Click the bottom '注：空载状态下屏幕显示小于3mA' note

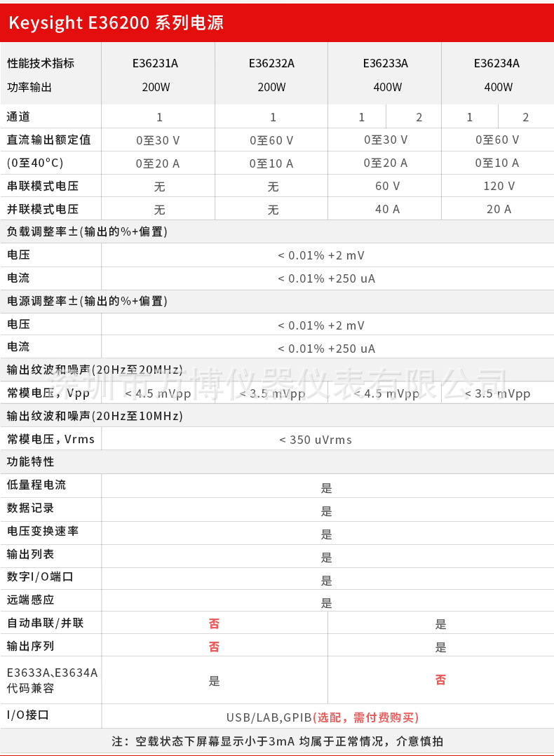click(277, 741)
